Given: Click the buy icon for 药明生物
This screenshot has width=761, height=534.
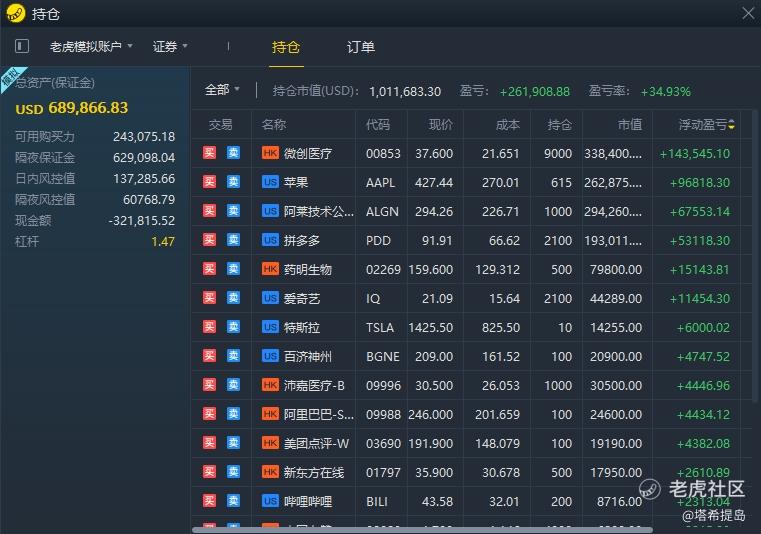Looking at the screenshot, I should [209, 269].
